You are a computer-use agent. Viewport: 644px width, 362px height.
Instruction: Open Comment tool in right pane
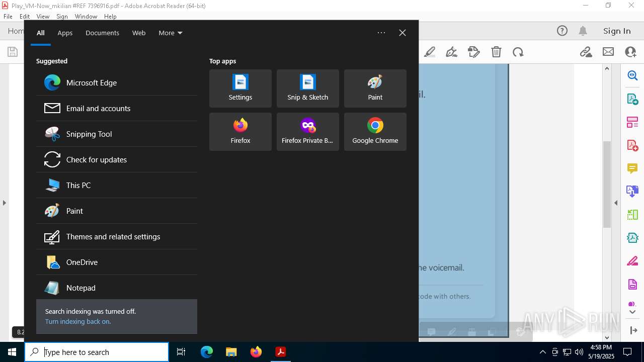point(632,168)
